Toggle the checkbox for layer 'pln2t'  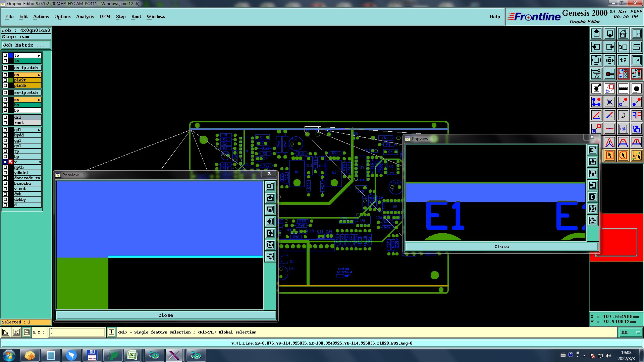pyautogui.click(x=5, y=80)
